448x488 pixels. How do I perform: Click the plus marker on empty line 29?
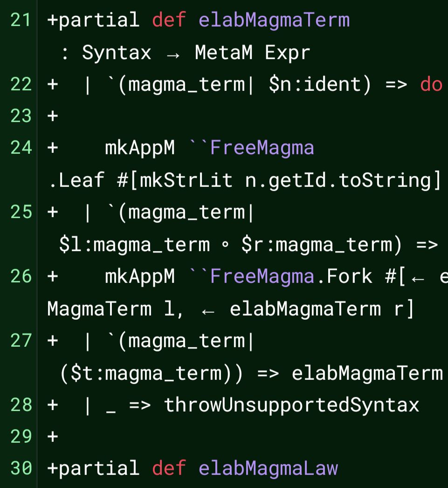(x=53, y=436)
